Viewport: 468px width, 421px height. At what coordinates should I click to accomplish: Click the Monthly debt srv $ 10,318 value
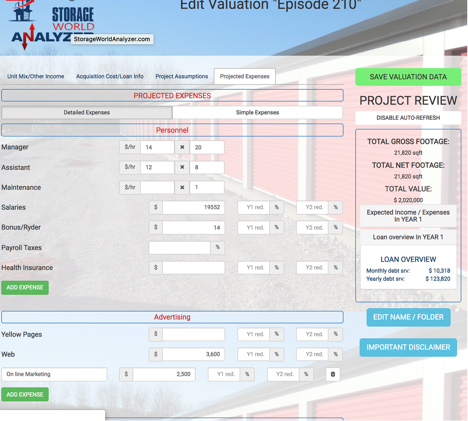pos(439,271)
